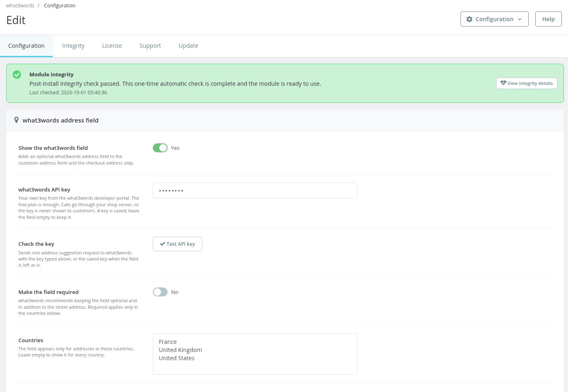
Task: Click the Countries field label
Action: pyautogui.click(x=31, y=340)
